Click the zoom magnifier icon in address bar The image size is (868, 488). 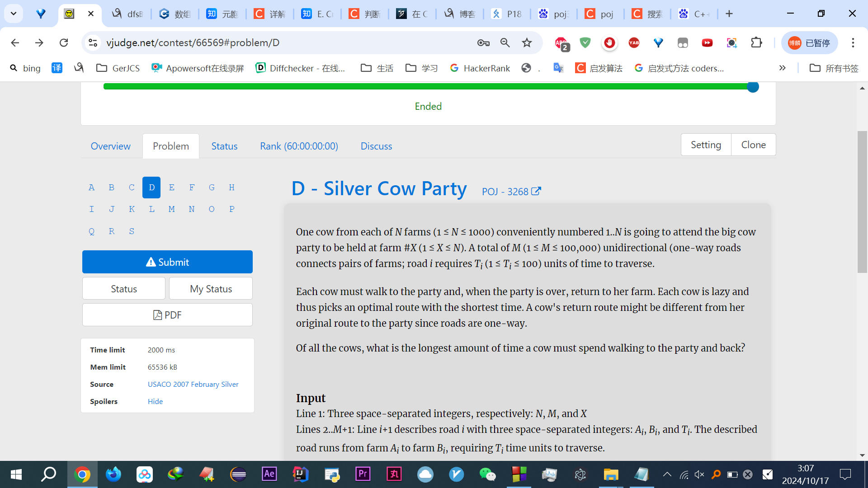[505, 42]
